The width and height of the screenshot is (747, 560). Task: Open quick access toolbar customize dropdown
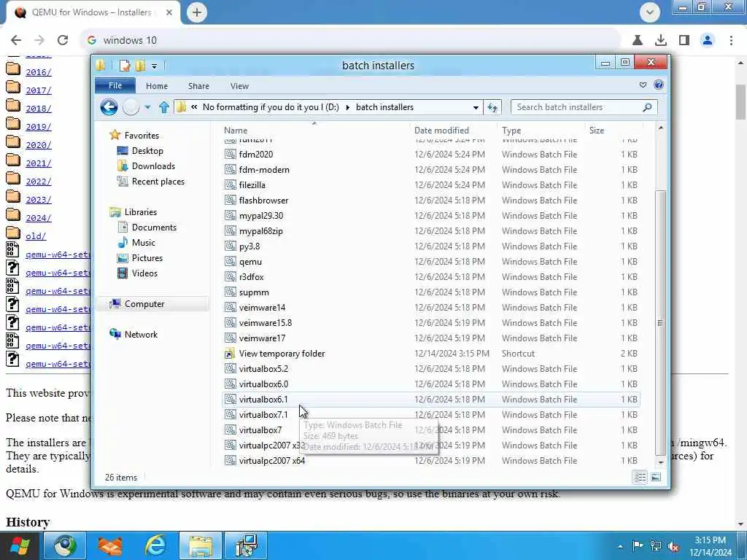point(154,66)
